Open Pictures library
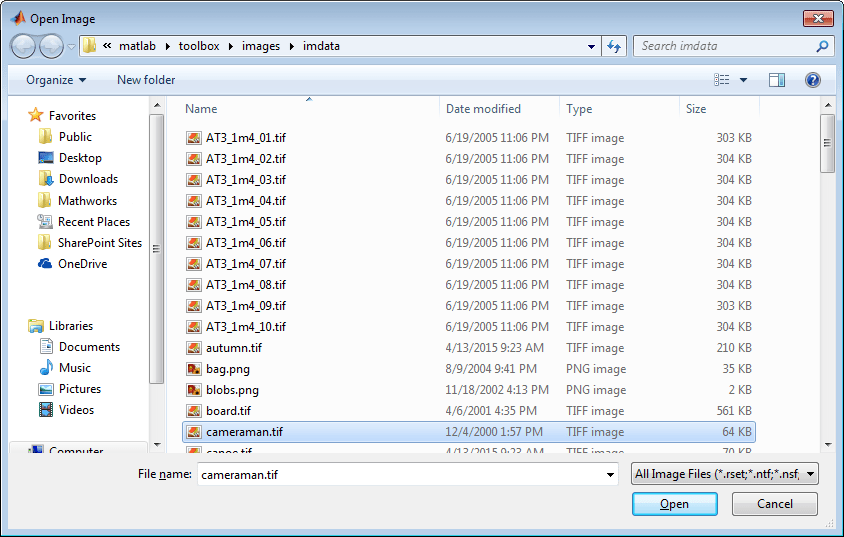The image size is (844, 537). [x=69, y=388]
